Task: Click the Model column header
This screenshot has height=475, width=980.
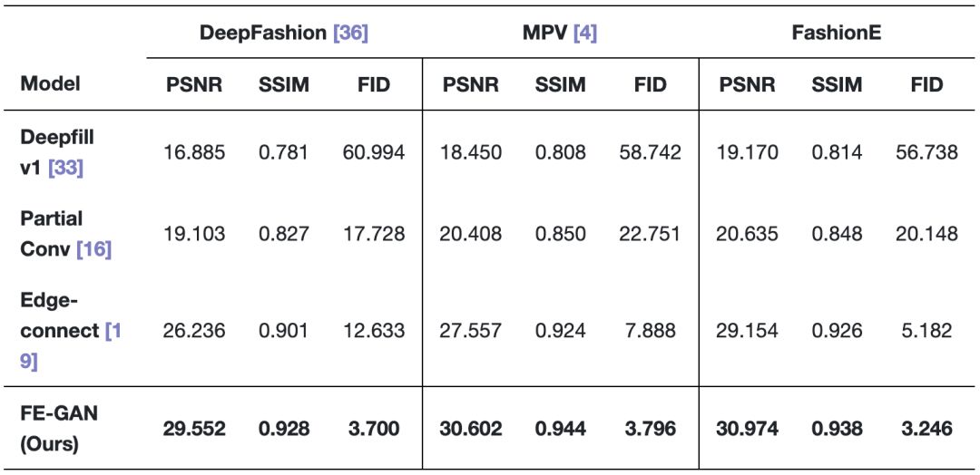Action: [50, 84]
